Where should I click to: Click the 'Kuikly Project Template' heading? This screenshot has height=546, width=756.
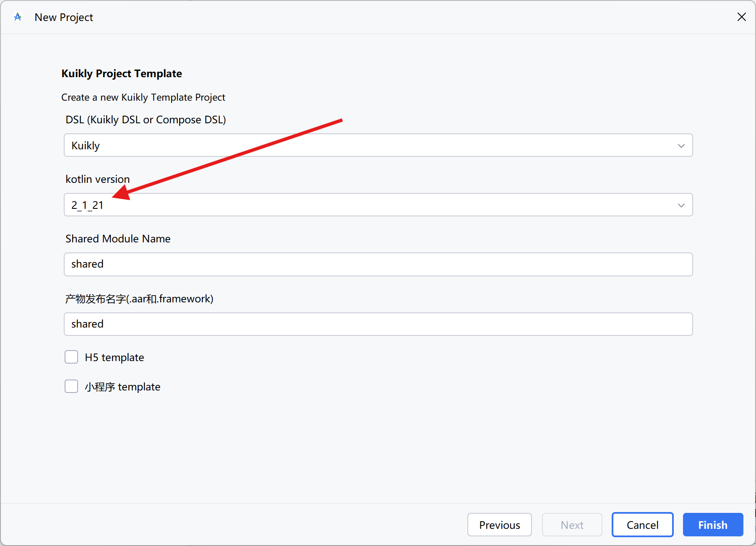pyautogui.click(x=122, y=73)
